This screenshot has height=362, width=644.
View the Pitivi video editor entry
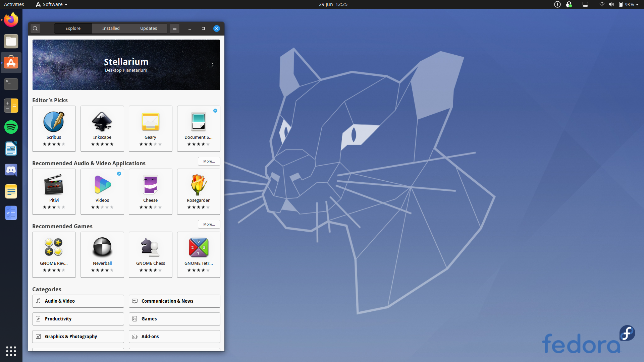pos(54,191)
